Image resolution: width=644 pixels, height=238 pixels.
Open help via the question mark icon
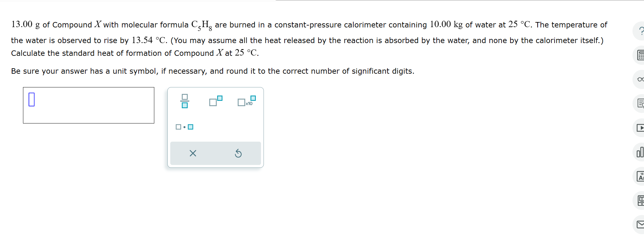point(641,31)
